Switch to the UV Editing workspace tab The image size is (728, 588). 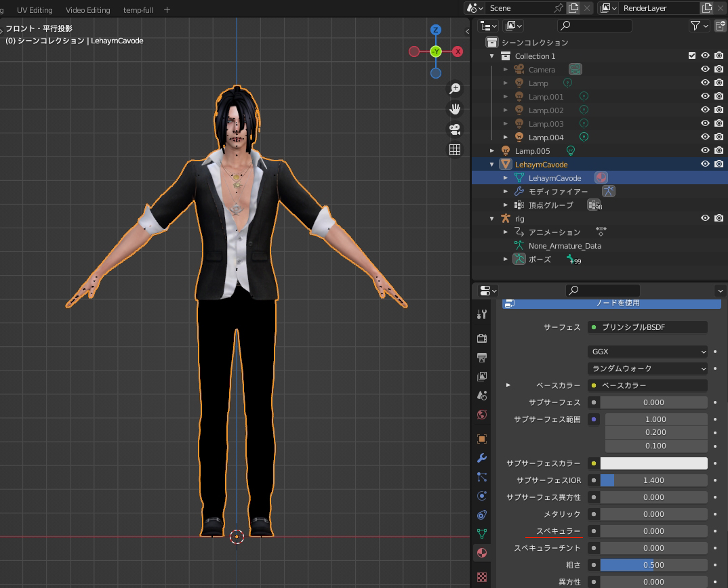pos(35,10)
